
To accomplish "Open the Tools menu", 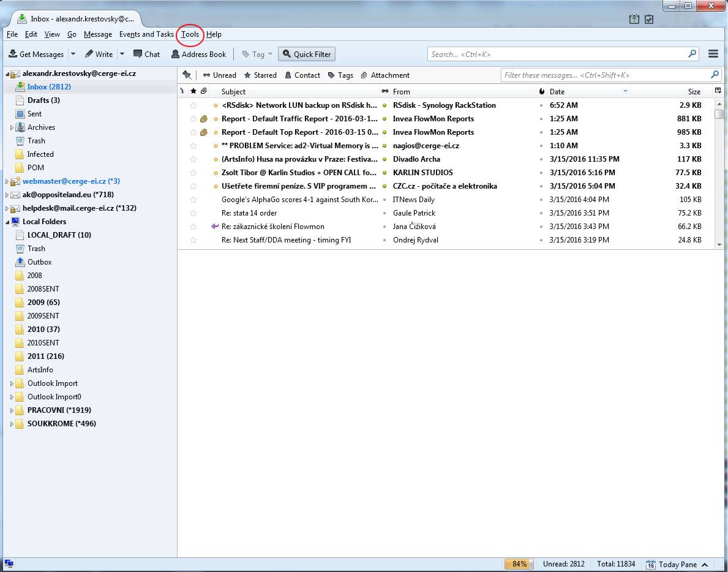I will [190, 34].
